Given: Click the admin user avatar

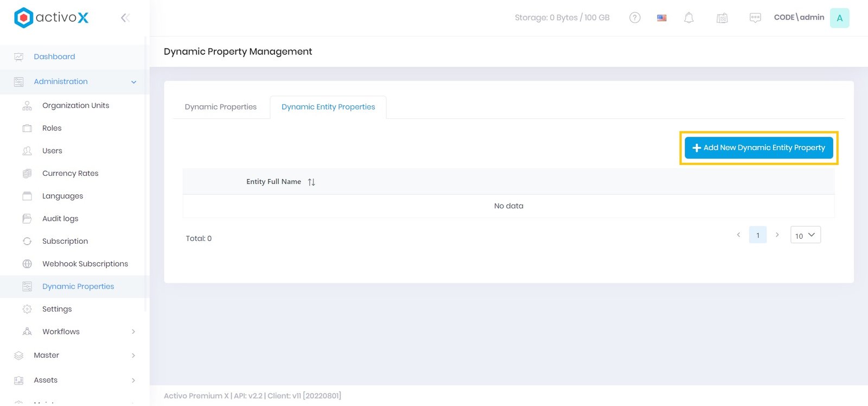Looking at the screenshot, I should coord(839,18).
